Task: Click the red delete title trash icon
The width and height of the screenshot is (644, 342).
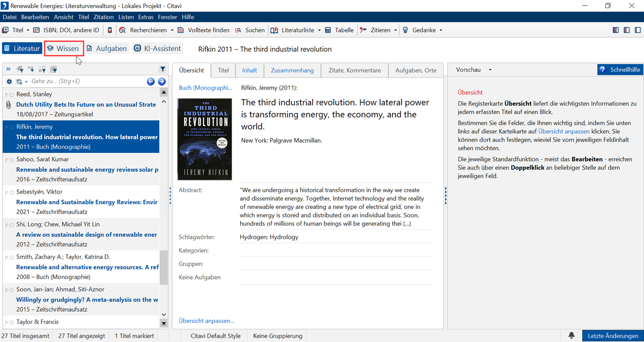Action: (x=110, y=30)
